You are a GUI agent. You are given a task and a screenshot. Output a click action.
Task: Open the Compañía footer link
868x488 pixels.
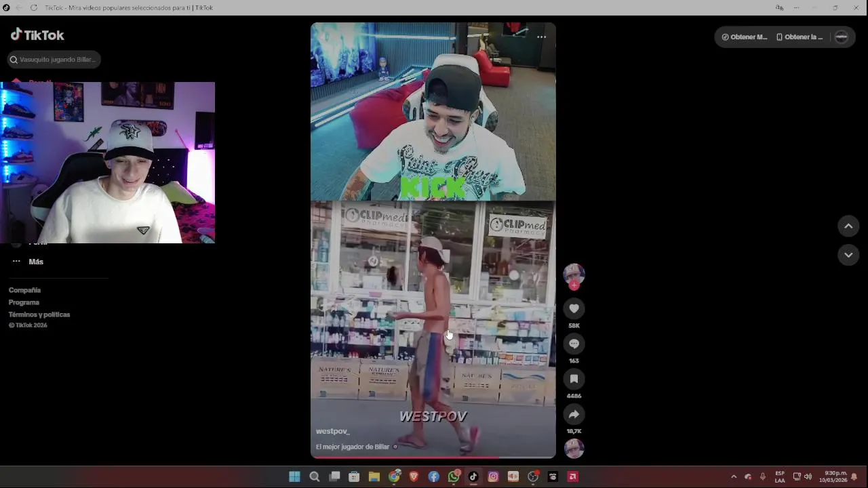[24, 290]
